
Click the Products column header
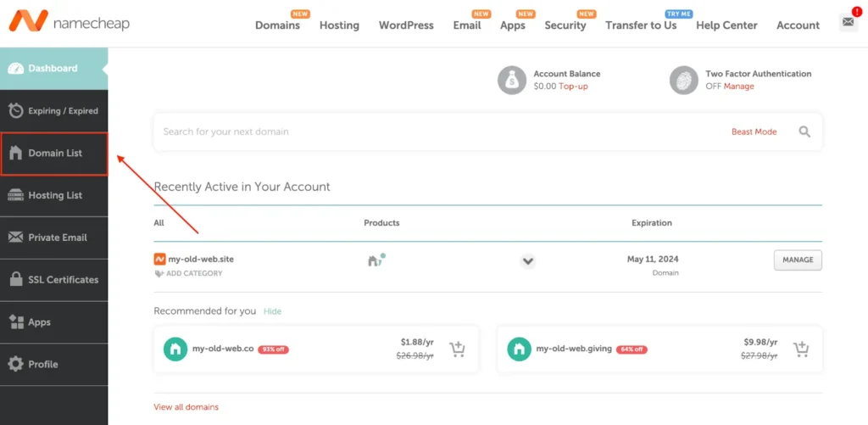tap(381, 223)
